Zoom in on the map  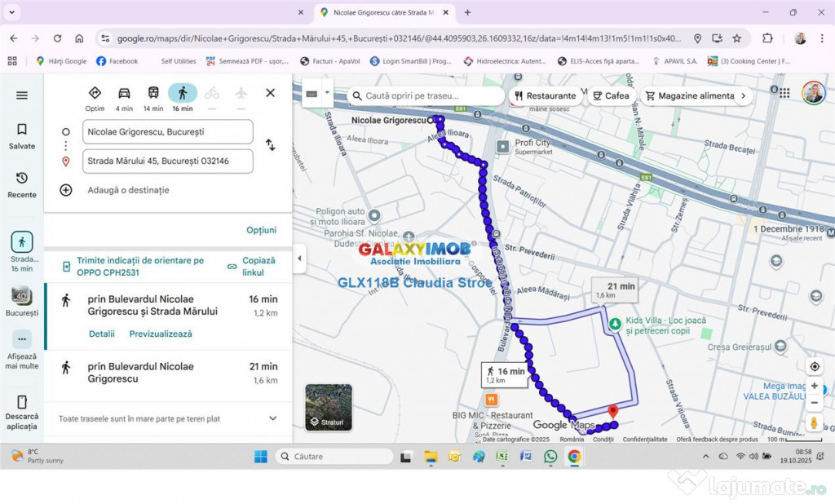814,386
